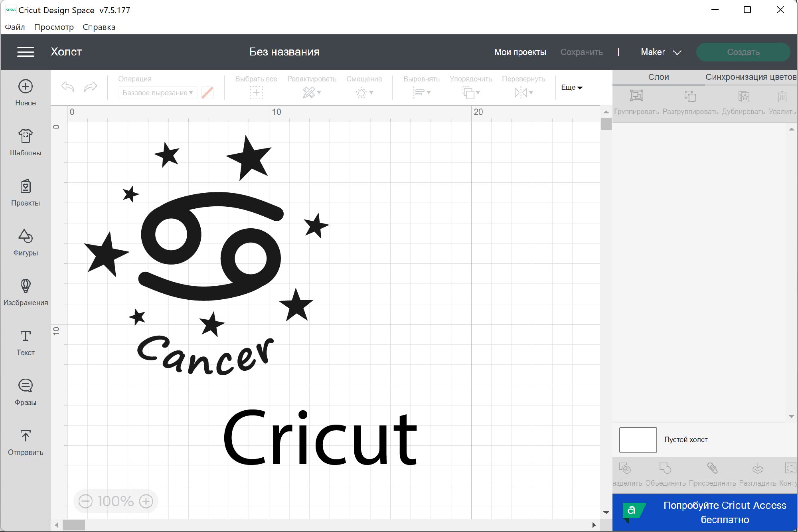This screenshot has width=798, height=532.
Task: Click the Пустой холст canvas color swatch
Action: tap(638, 440)
